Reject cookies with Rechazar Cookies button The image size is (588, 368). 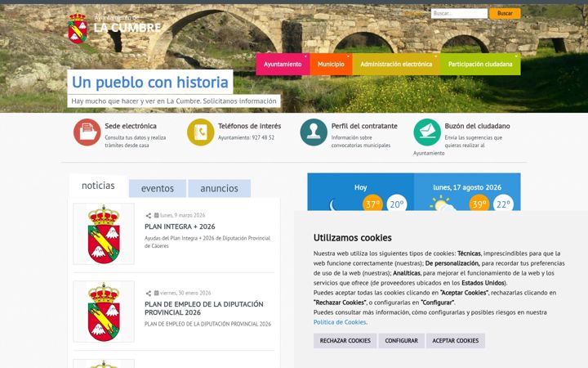pos(345,340)
